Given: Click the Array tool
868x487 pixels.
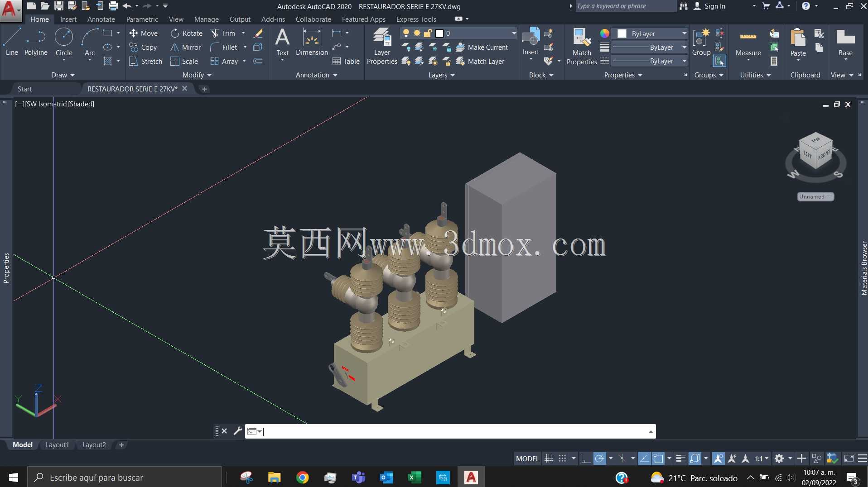Looking at the screenshot, I should (224, 61).
